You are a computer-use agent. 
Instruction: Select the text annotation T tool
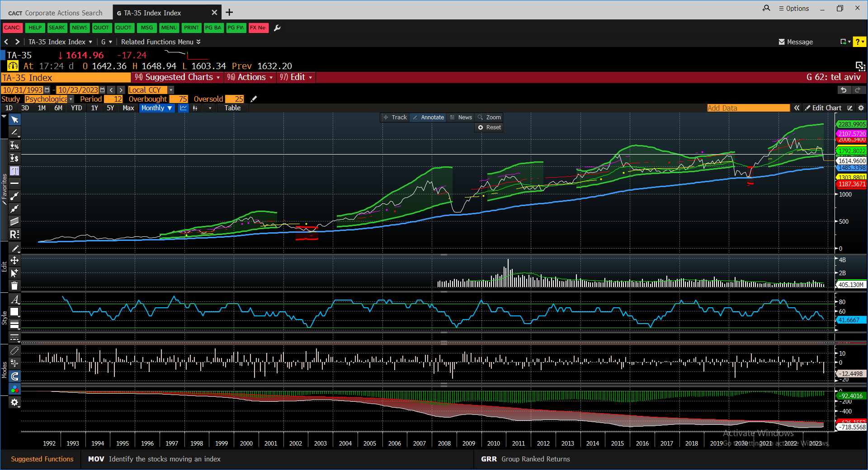[x=14, y=171]
